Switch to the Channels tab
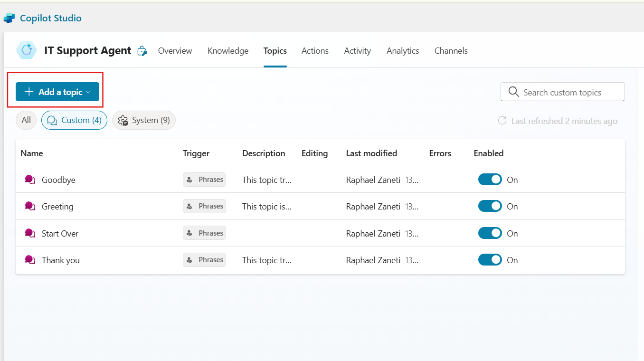Image resolution: width=644 pixels, height=361 pixels. click(451, 51)
